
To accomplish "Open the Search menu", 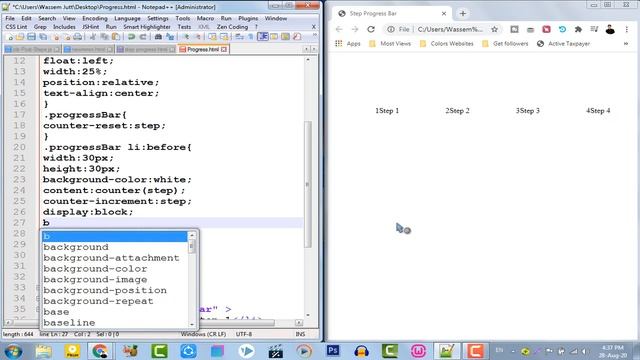I will [47, 18].
